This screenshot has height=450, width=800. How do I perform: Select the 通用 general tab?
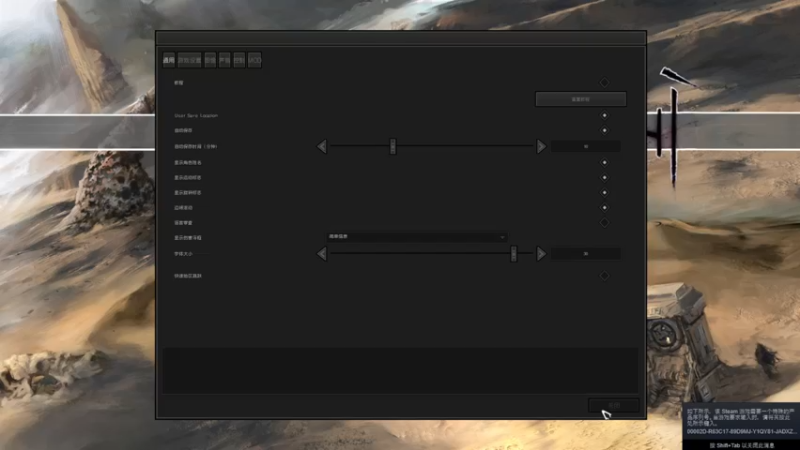[x=169, y=60]
